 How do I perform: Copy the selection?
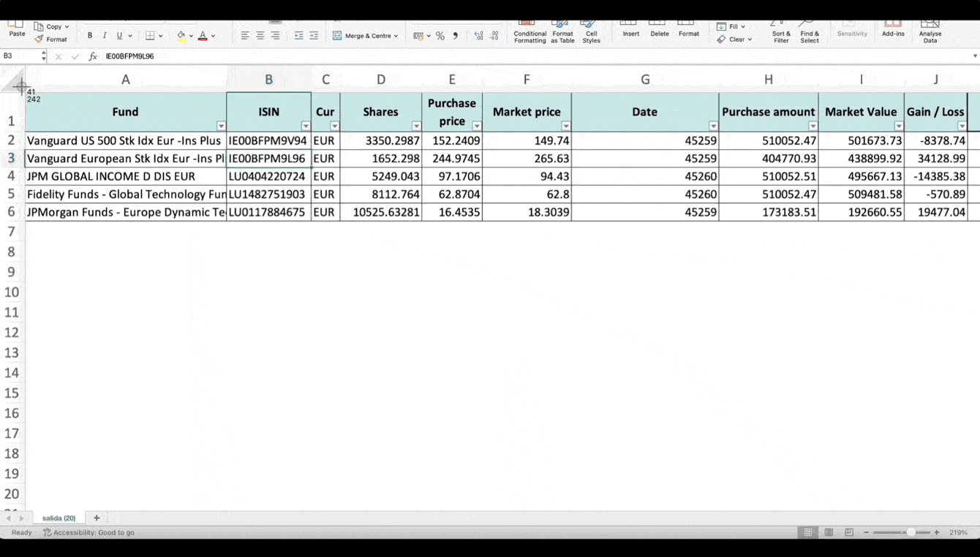(48, 26)
